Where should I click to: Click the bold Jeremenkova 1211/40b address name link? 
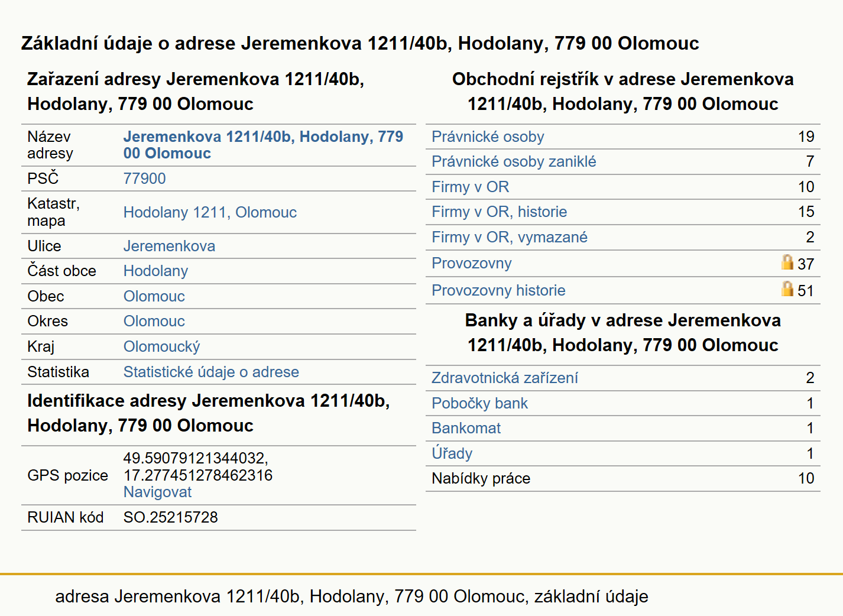coord(263,145)
